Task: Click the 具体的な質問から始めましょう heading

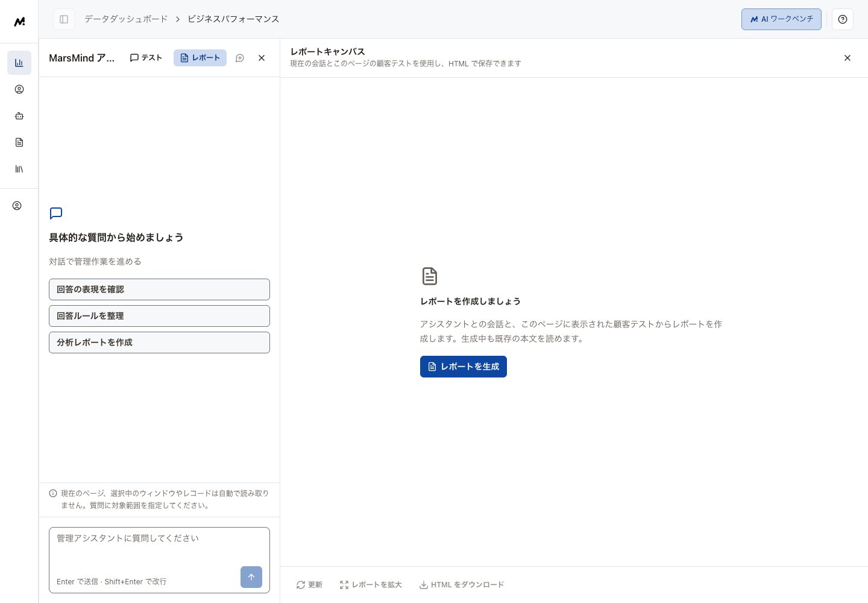Action: pyautogui.click(x=116, y=238)
